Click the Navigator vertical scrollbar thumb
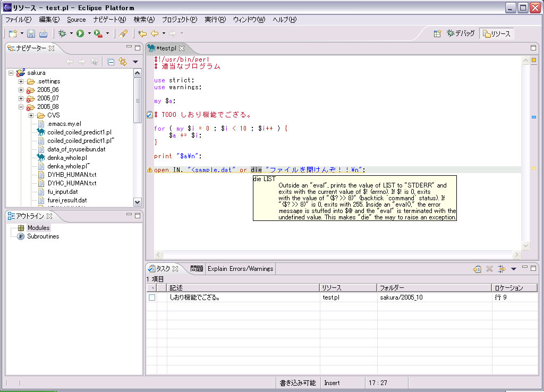Viewport: 544px width, 392px height. [x=138, y=100]
